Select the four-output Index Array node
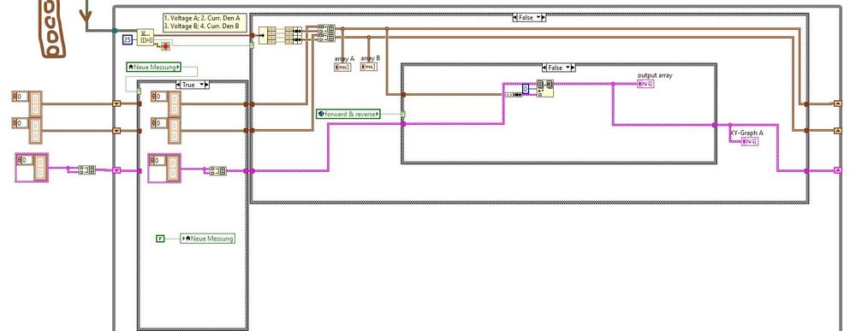The image size is (868, 331). [x=267, y=34]
